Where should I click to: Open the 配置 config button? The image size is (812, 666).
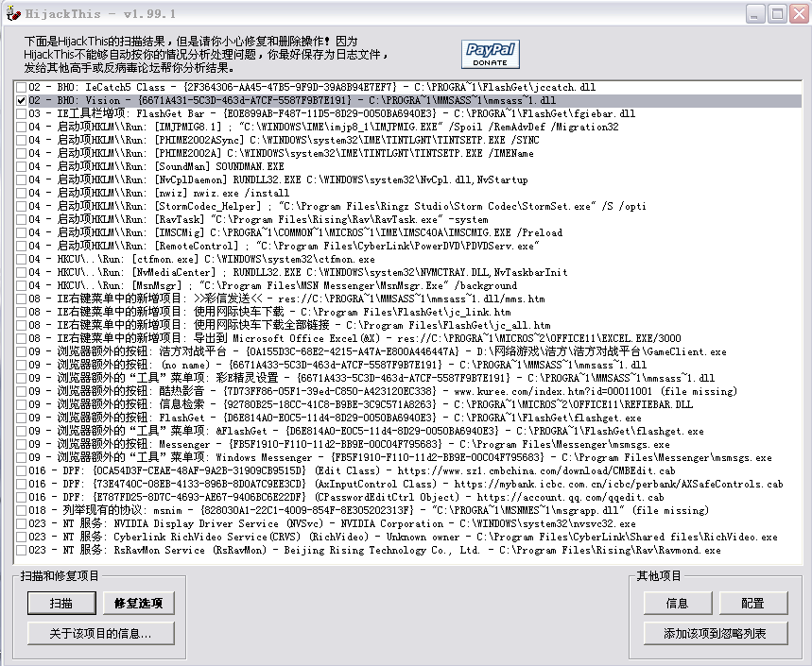pos(753,603)
